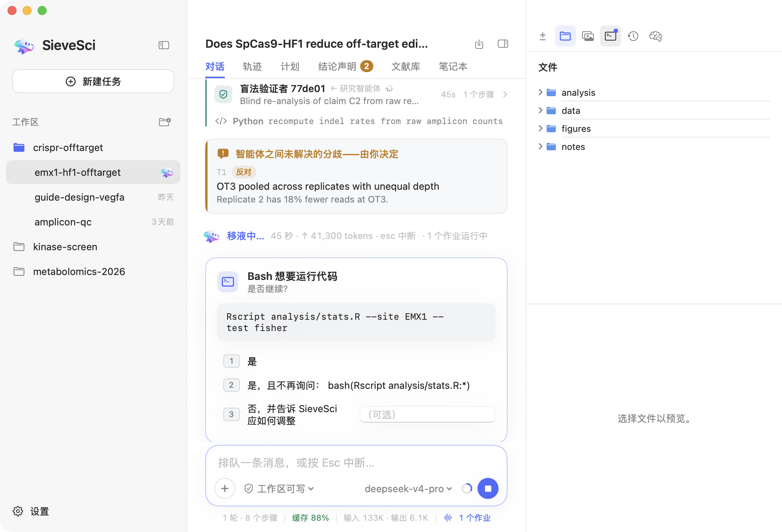Switch to the 结论声明 tab

click(x=346, y=66)
